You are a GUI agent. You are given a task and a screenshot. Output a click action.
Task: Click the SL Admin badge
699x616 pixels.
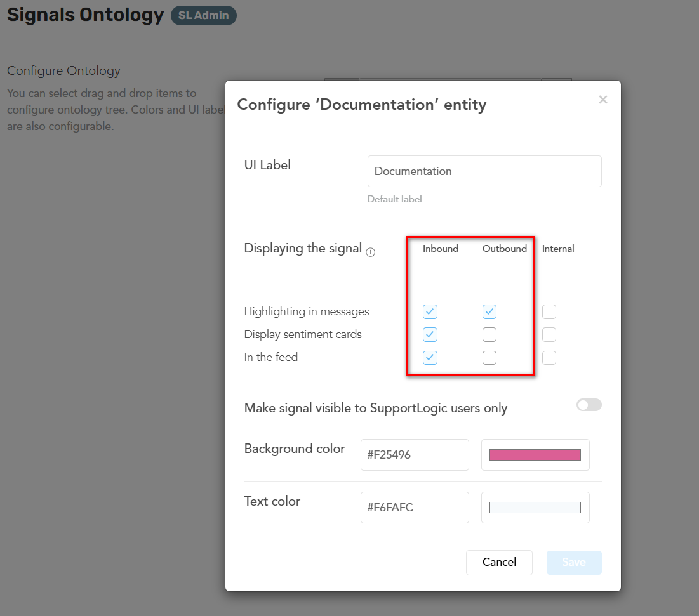204,16
